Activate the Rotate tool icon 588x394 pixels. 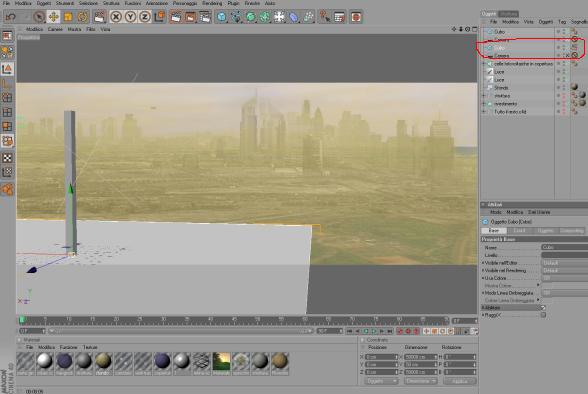pos(82,17)
